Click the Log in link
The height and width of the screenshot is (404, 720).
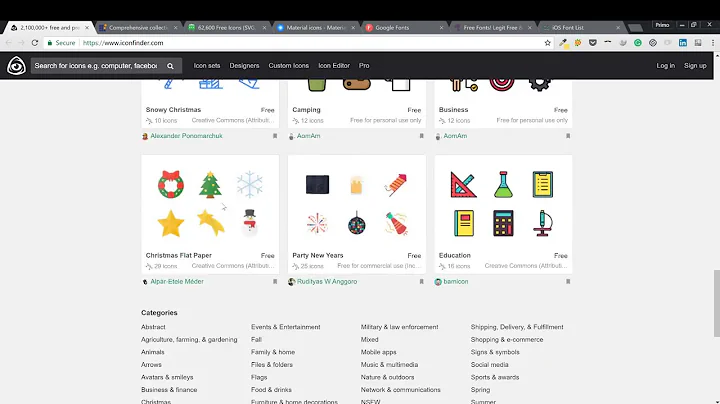pos(665,66)
